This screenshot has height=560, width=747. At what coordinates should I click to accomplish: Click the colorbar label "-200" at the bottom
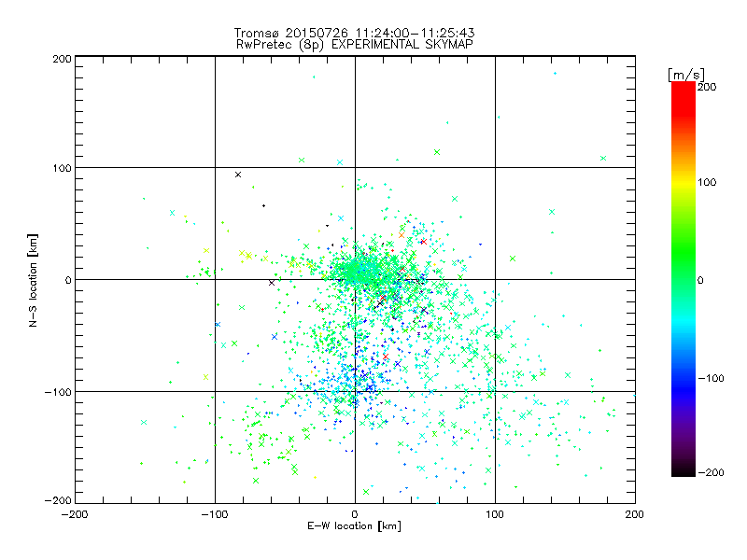click(711, 472)
